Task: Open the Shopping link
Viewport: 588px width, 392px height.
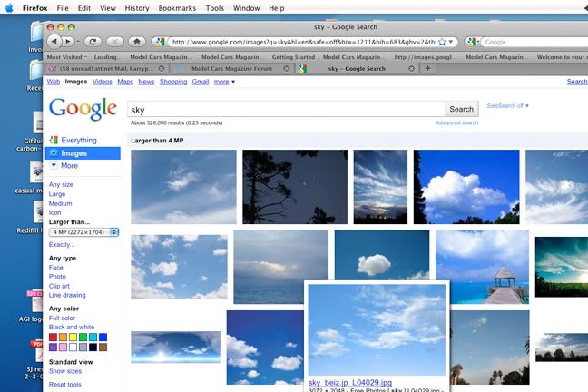Action: tap(173, 82)
